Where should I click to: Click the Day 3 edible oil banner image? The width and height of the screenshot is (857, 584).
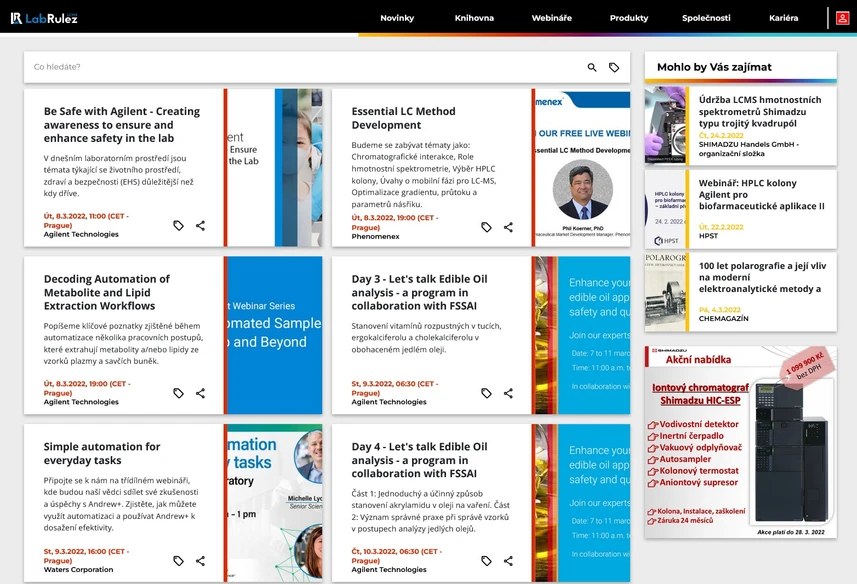(x=583, y=335)
